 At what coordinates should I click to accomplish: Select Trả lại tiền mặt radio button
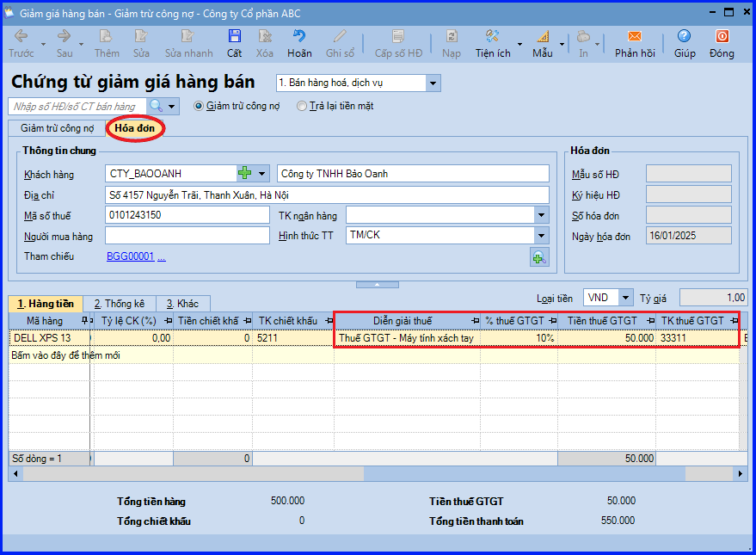[x=301, y=106]
